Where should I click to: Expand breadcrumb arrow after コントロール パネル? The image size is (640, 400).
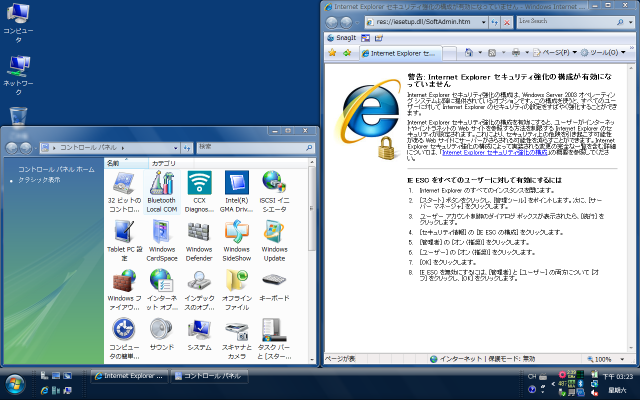pos(123,148)
